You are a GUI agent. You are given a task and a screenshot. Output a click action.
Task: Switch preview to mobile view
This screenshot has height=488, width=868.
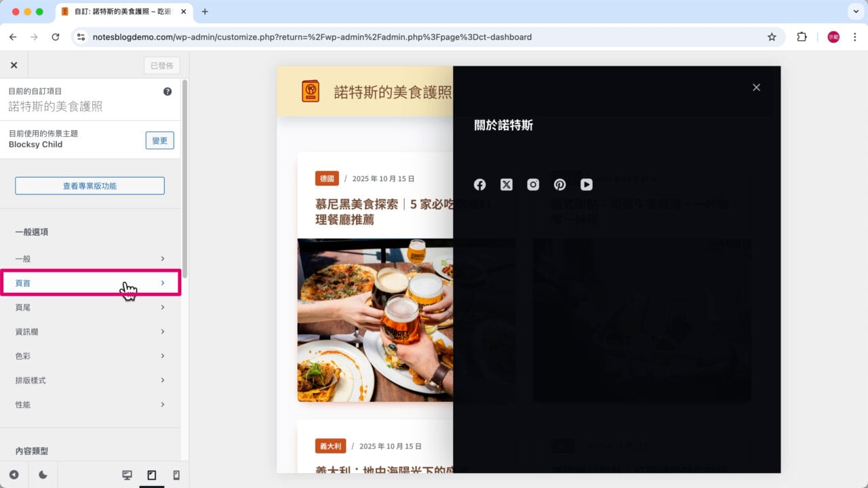coord(177,475)
